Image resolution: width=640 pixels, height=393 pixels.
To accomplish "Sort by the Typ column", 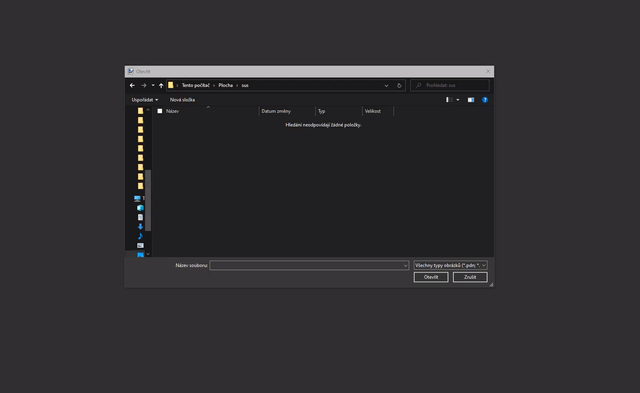I will [x=322, y=111].
